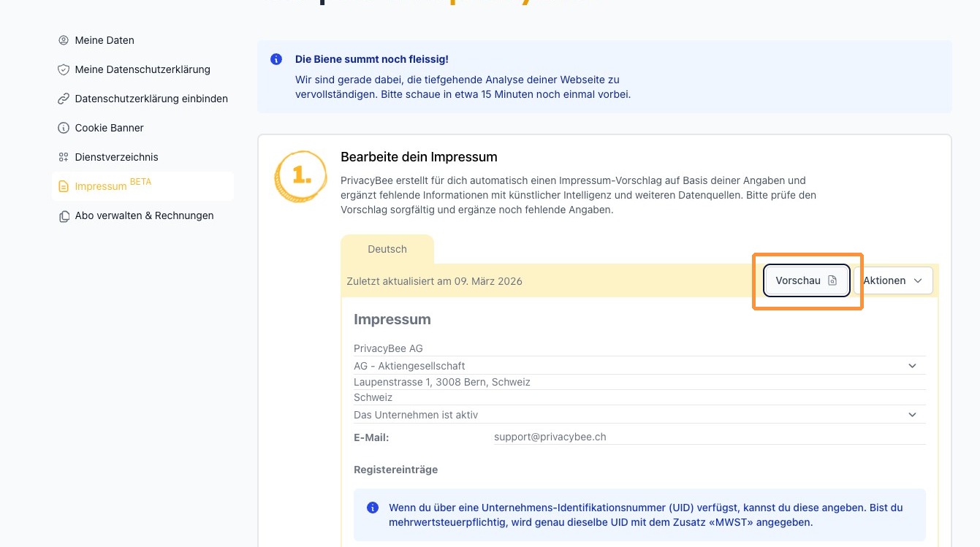The image size is (980, 547).
Task: Click the chevron of the Aktiengesellschaft selector
Action: tap(912, 366)
